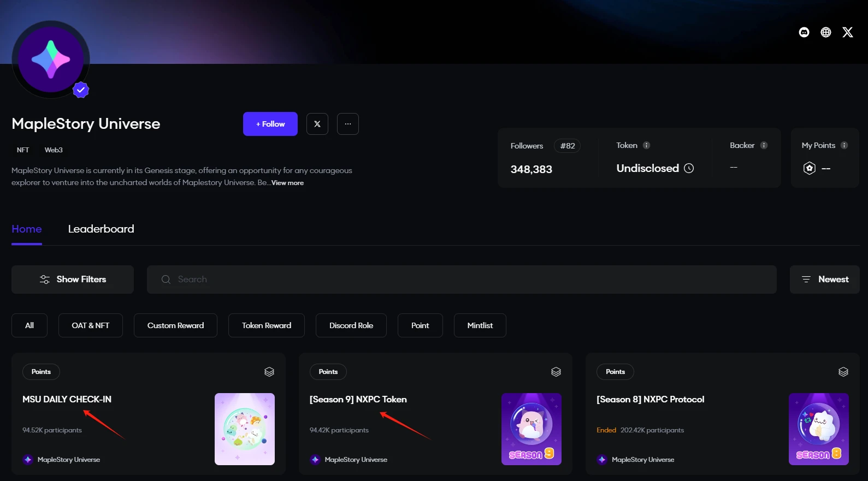Follow MapleStory Universe

click(270, 124)
